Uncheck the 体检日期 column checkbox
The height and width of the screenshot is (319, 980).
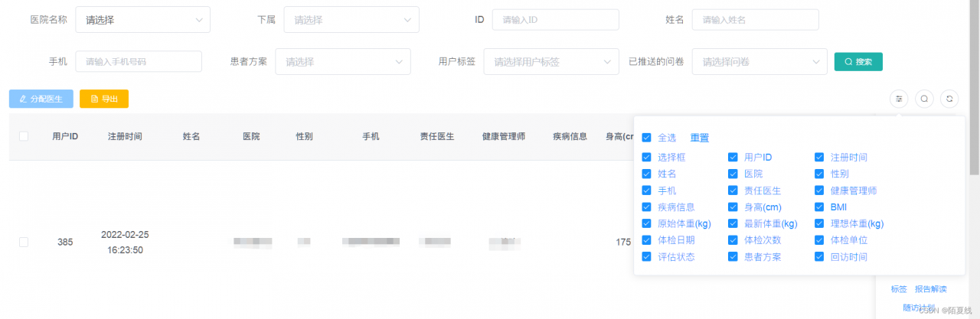point(647,240)
